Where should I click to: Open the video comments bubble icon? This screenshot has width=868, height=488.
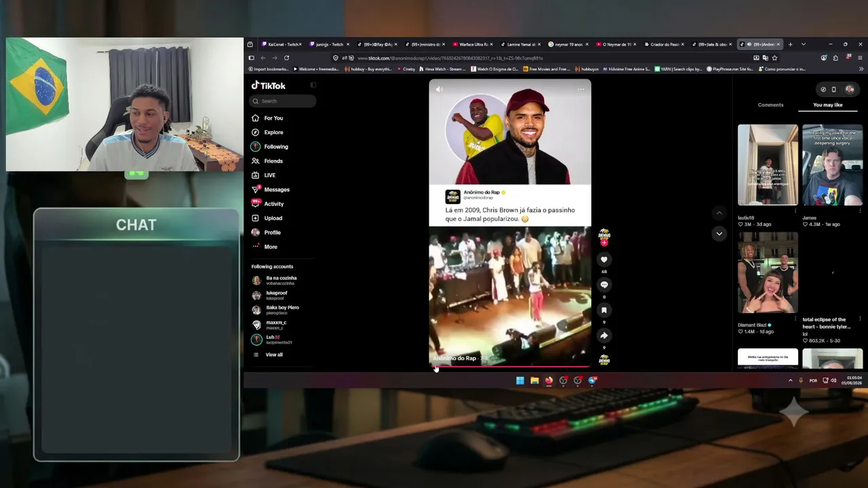(x=604, y=285)
